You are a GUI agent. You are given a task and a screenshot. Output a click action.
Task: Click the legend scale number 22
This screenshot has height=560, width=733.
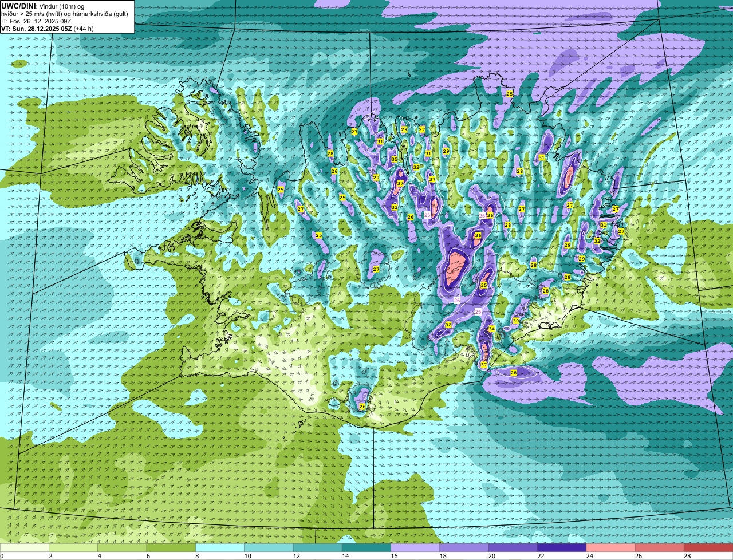[541, 556]
